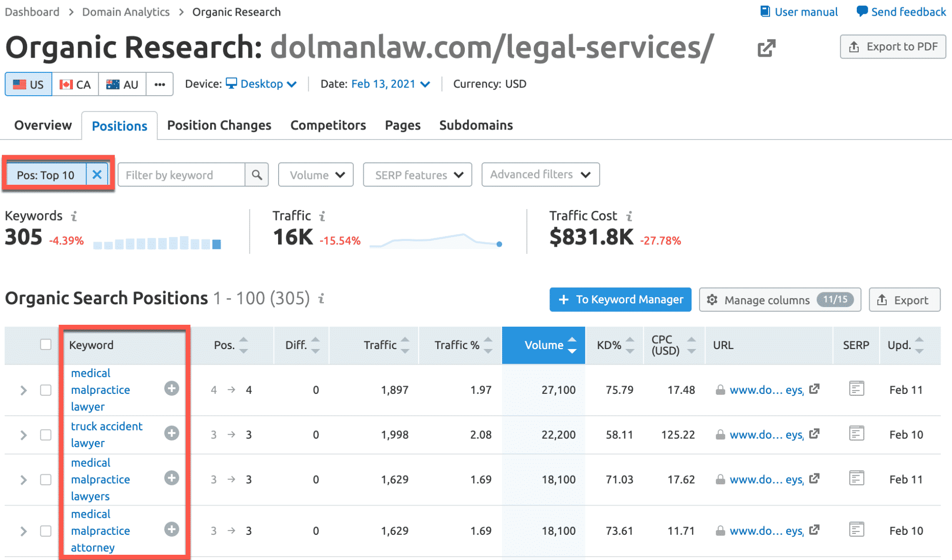Show Traffic Cost info icon

[629, 216]
